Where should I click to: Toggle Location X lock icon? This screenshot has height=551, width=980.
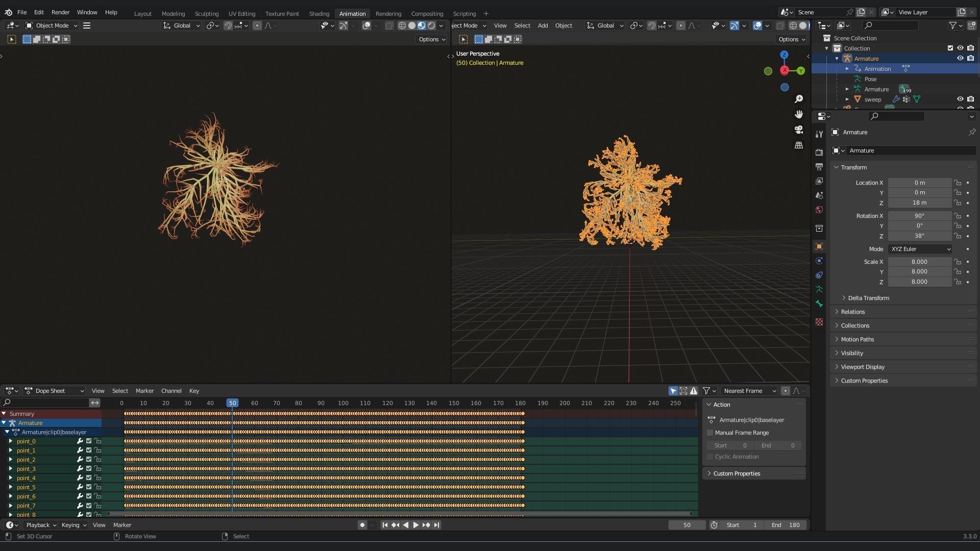pos(958,183)
